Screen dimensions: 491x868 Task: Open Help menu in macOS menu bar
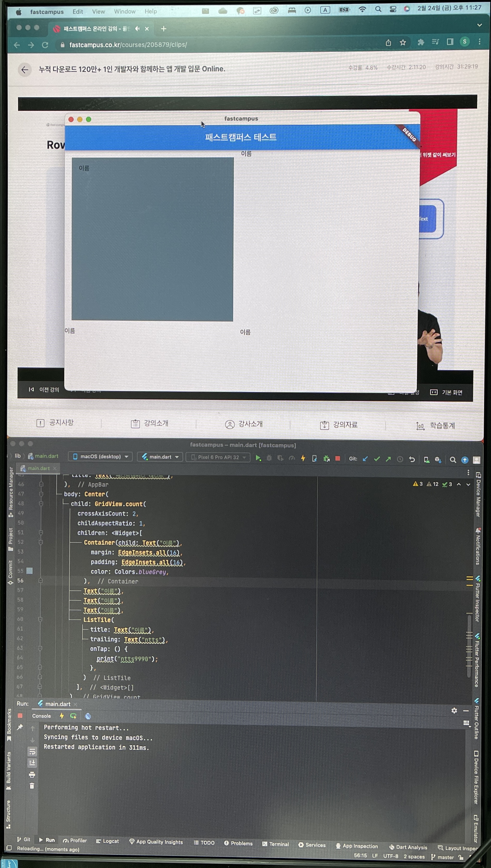coord(151,11)
